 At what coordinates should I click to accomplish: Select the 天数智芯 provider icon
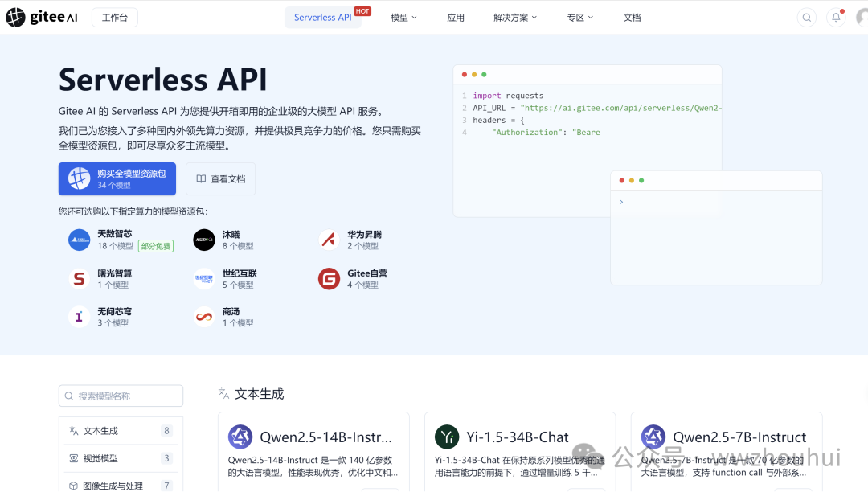click(x=79, y=240)
